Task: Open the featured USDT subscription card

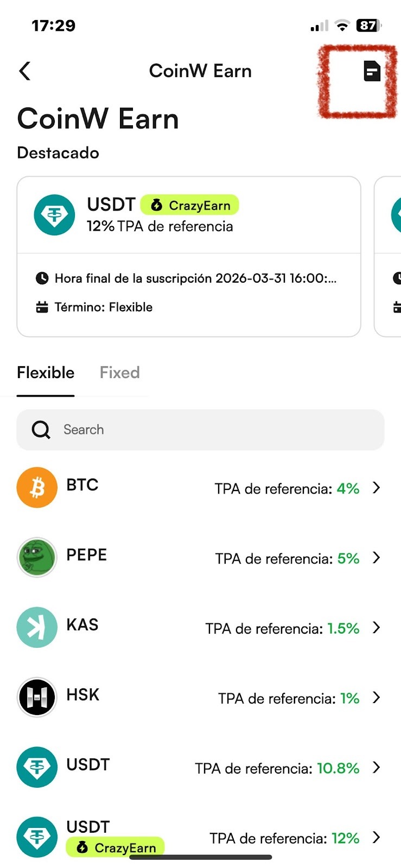Action: (189, 293)
